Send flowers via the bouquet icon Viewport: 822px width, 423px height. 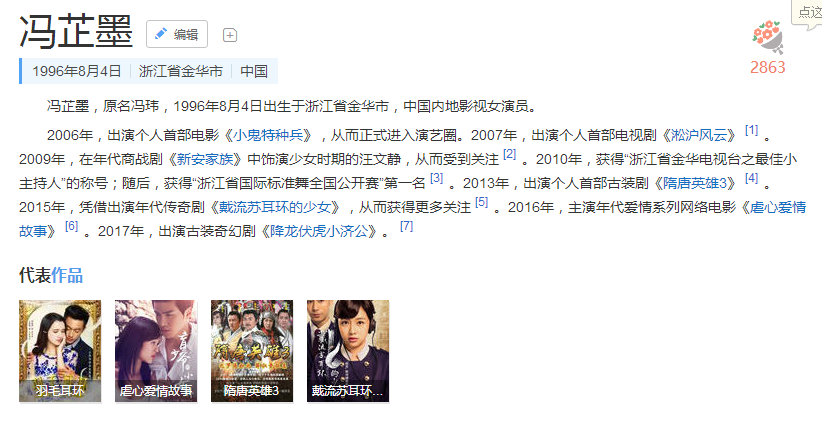(767, 38)
